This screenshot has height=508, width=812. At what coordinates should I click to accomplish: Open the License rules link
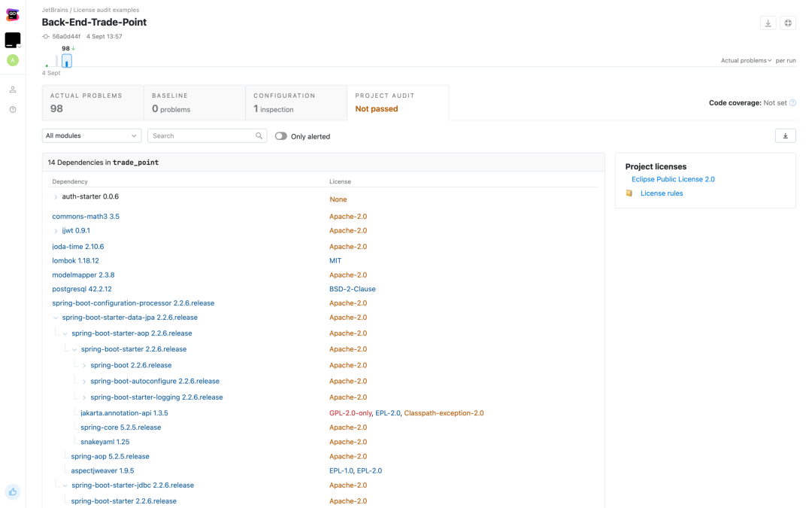point(662,193)
